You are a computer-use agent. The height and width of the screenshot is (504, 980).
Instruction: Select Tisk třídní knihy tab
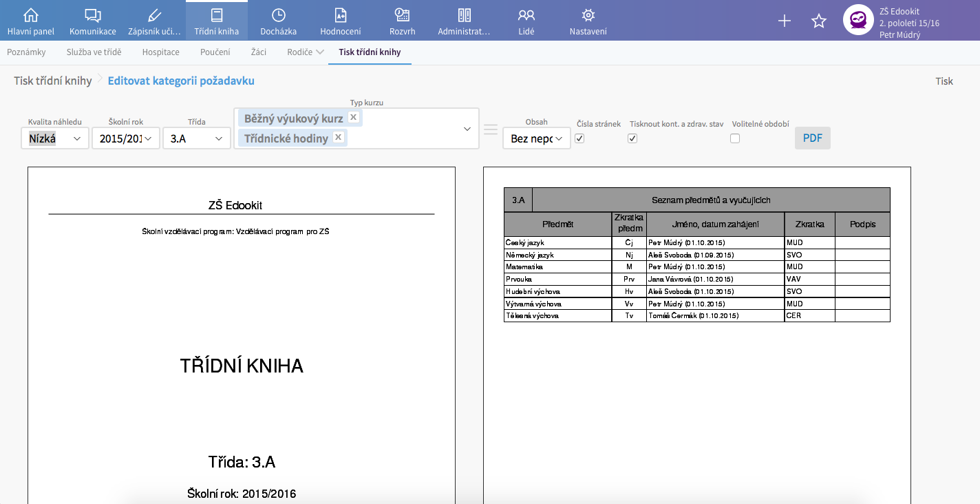pos(370,52)
